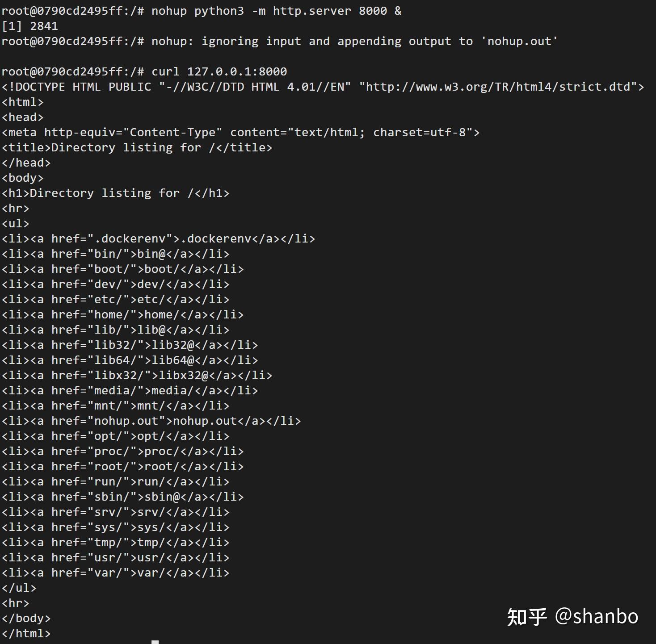Screen dimensions: 656x644
Task: Click the media/ directory entry line
Action: (x=130, y=391)
